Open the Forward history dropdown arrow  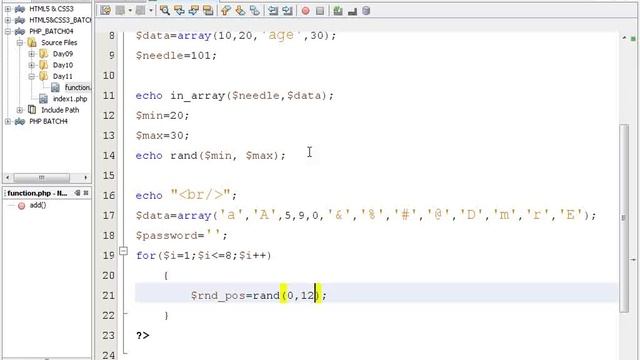click(x=150, y=11)
